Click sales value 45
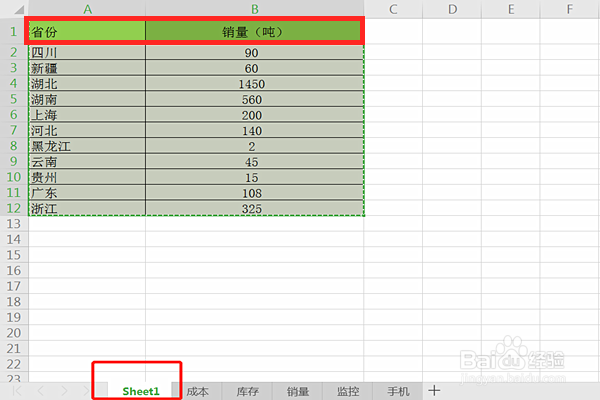 tap(252, 162)
